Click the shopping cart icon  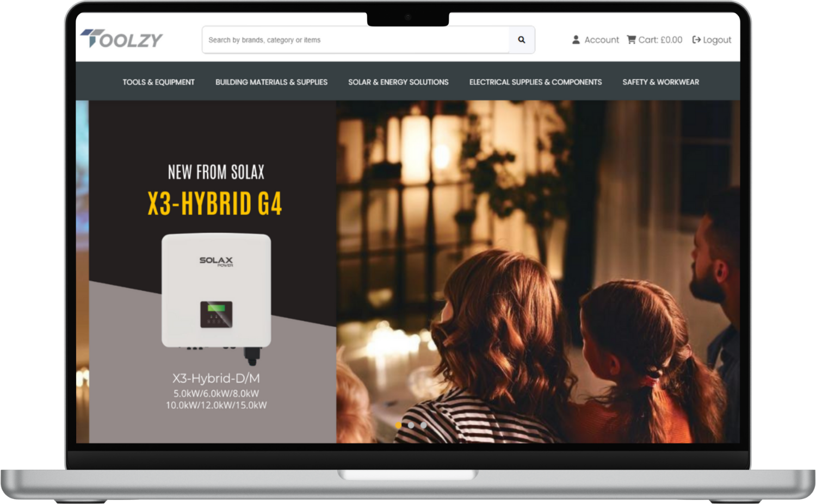631,40
